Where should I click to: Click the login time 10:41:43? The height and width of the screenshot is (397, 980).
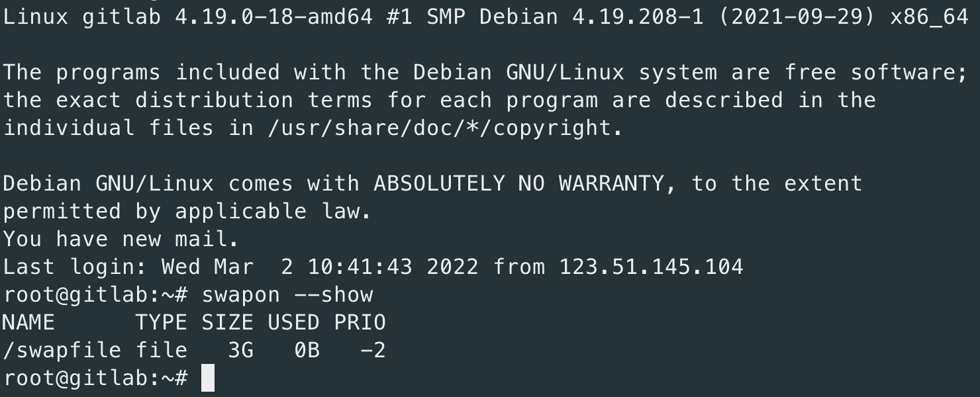360,267
